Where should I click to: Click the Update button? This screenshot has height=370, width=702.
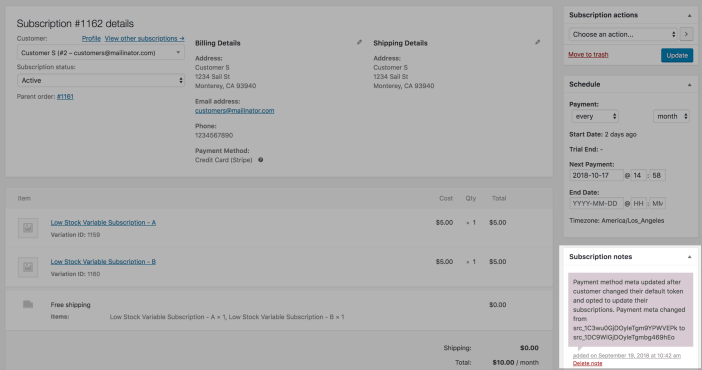677,55
